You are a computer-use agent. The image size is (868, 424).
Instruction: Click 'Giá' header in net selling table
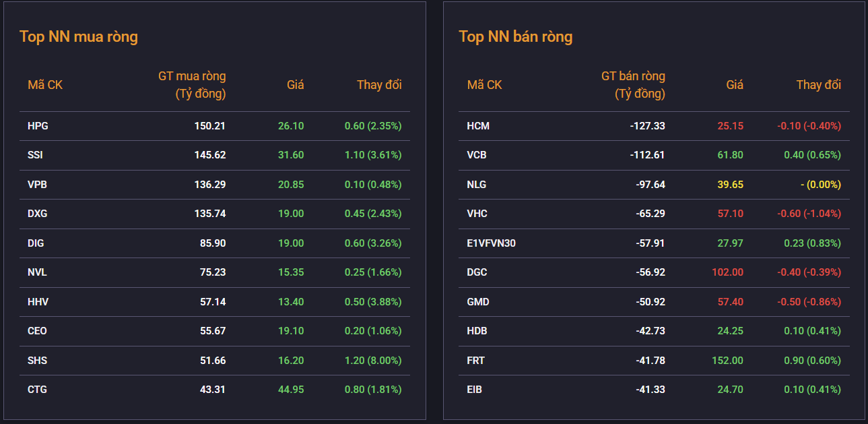[735, 85]
